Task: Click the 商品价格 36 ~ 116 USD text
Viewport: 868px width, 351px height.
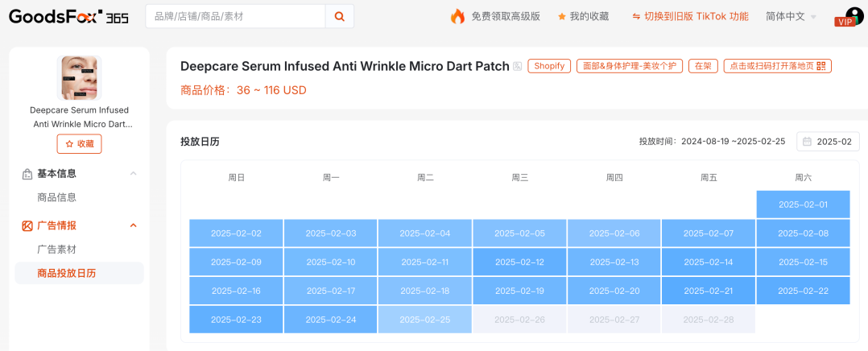Action: [243, 90]
